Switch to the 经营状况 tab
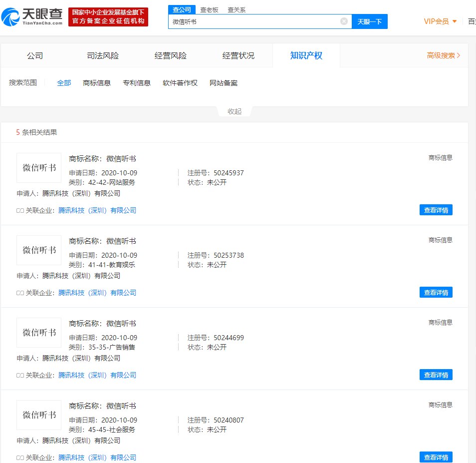 point(238,55)
